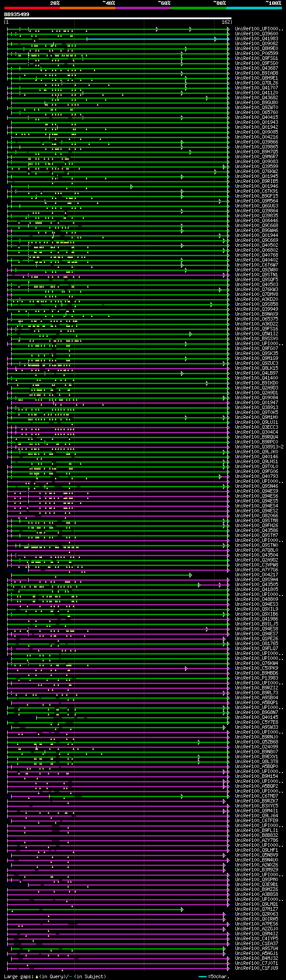
Task: Open the UniRef100_B9GU80 hit label
Action: tap(257, 103)
